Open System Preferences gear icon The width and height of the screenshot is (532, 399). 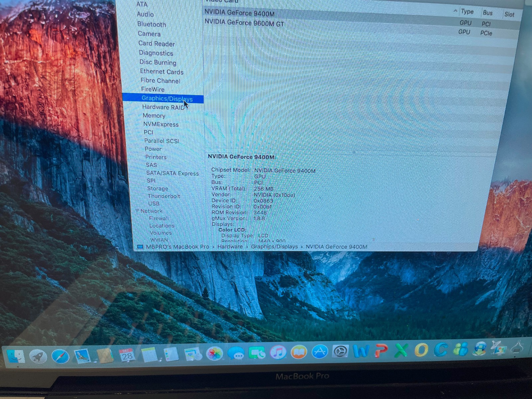click(x=340, y=351)
